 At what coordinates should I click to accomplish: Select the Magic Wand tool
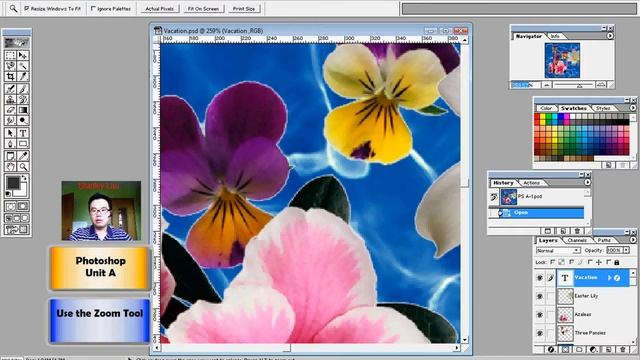click(23, 66)
